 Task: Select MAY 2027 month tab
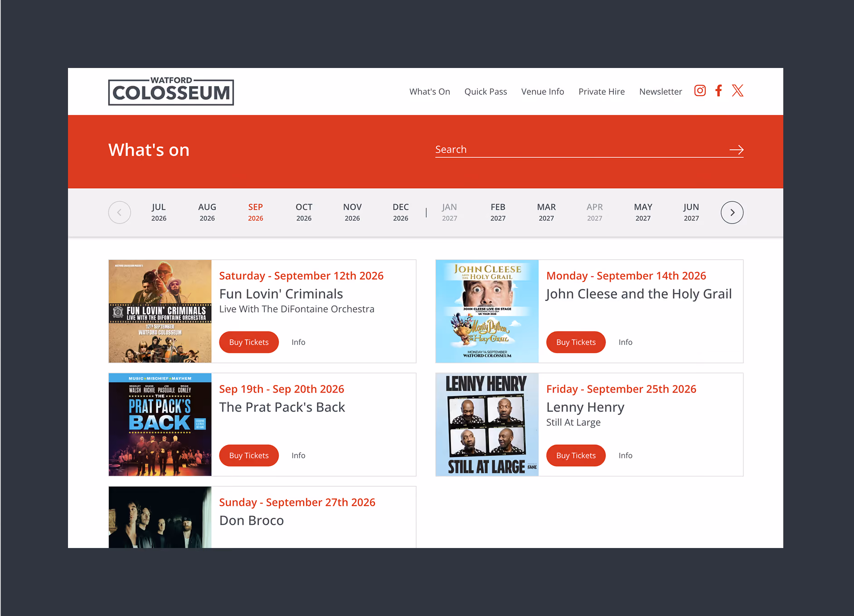(643, 212)
